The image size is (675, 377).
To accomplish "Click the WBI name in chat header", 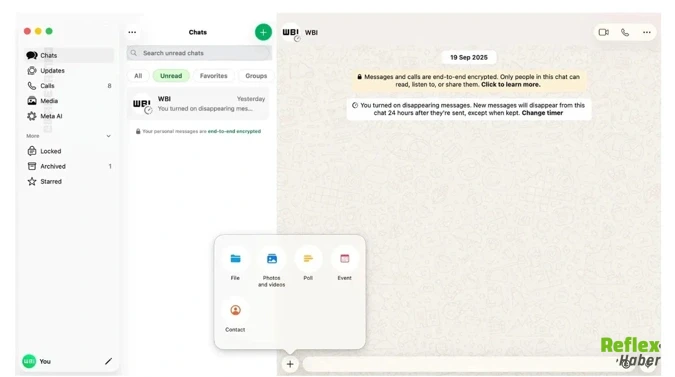I will [311, 33].
